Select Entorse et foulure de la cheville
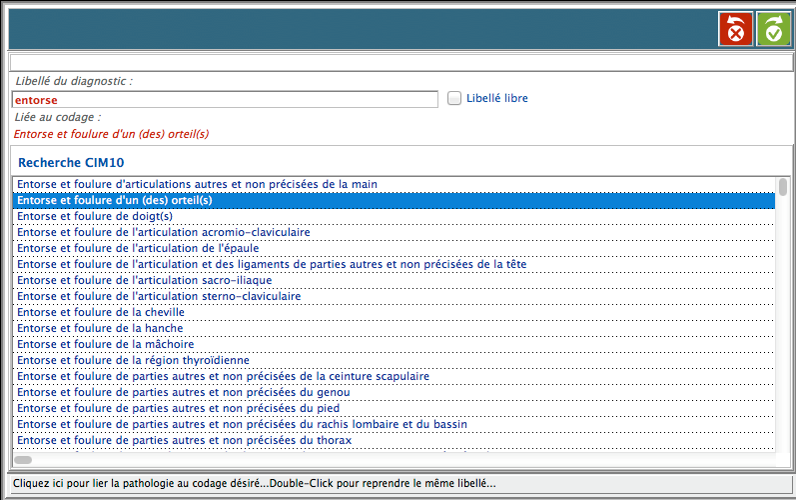 click(x=101, y=312)
